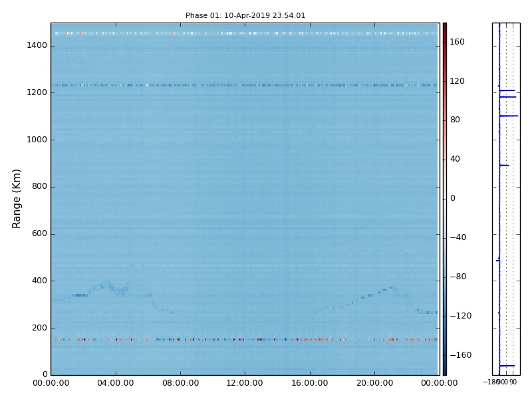
Task: Select the colorbar label −40
Action: pyautogui.click(x=458, y=237)
